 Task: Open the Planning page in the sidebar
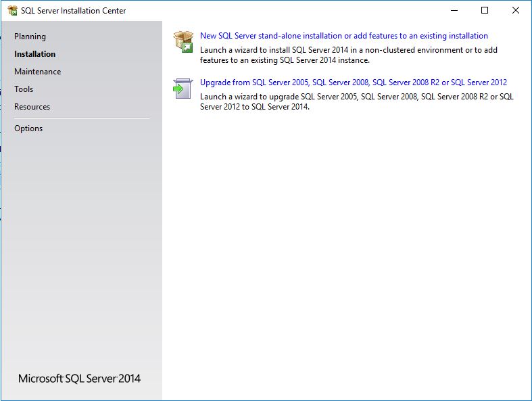[x=30, y=37]
